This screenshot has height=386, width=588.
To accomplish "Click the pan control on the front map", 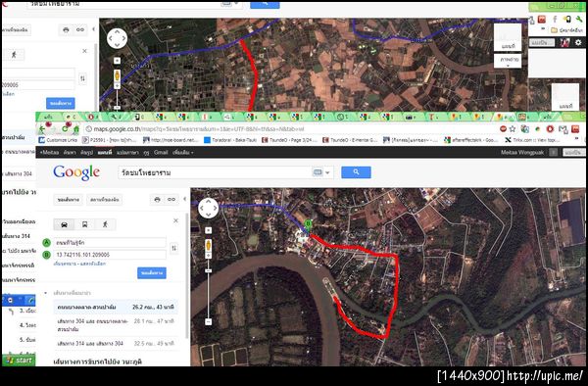I will [x=208, y=208].
